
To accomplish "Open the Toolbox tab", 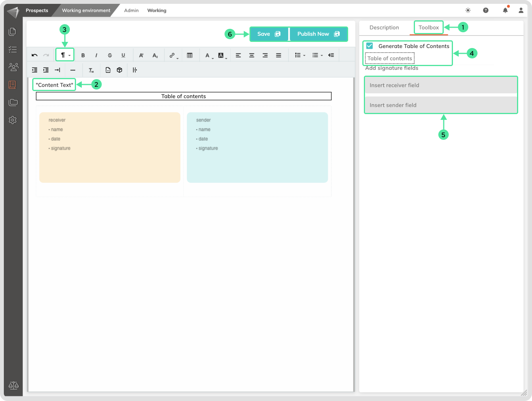I will [x=428, y=28].
